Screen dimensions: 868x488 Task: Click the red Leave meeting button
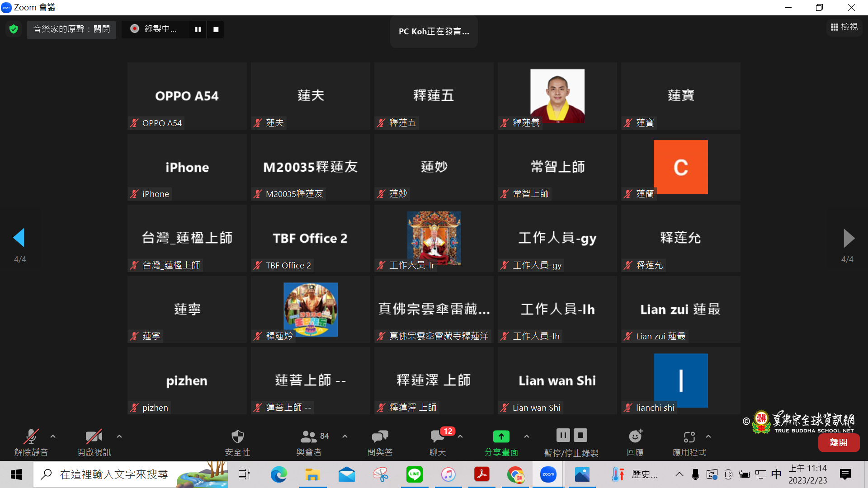coord(839,442)
